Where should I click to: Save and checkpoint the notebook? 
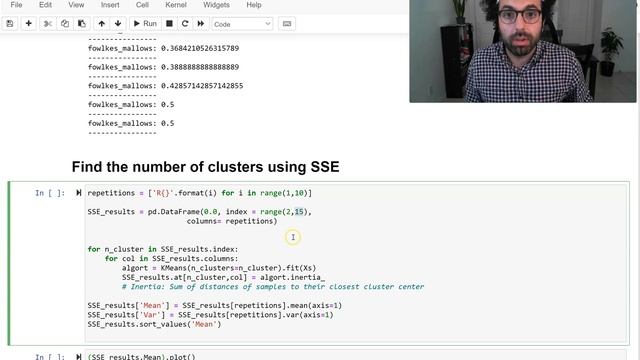pyautogui.click(x=10, y=24)
